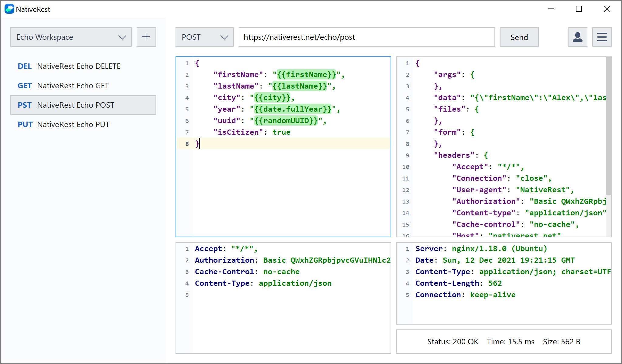
Task: Click the {{city}} variable in body
Action: pyautogui.click(x=272, y=98)
